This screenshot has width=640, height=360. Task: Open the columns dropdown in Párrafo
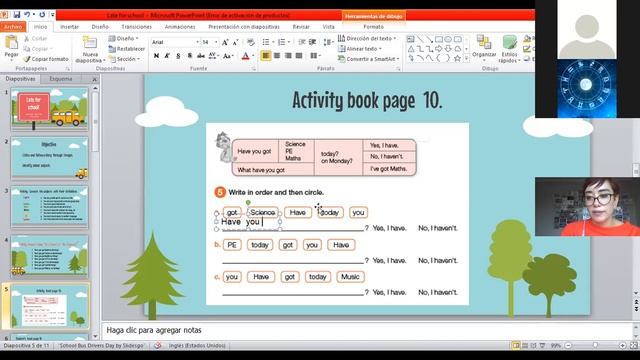pos(315,56)
